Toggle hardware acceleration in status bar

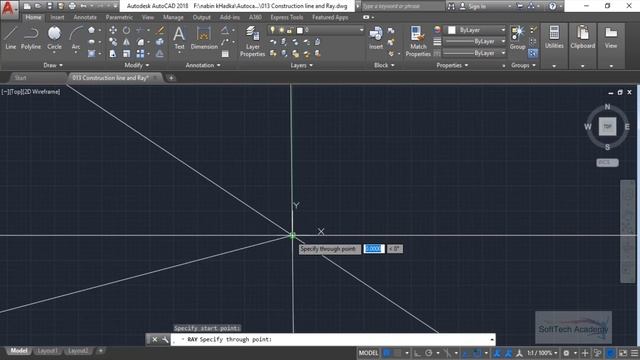611,353
